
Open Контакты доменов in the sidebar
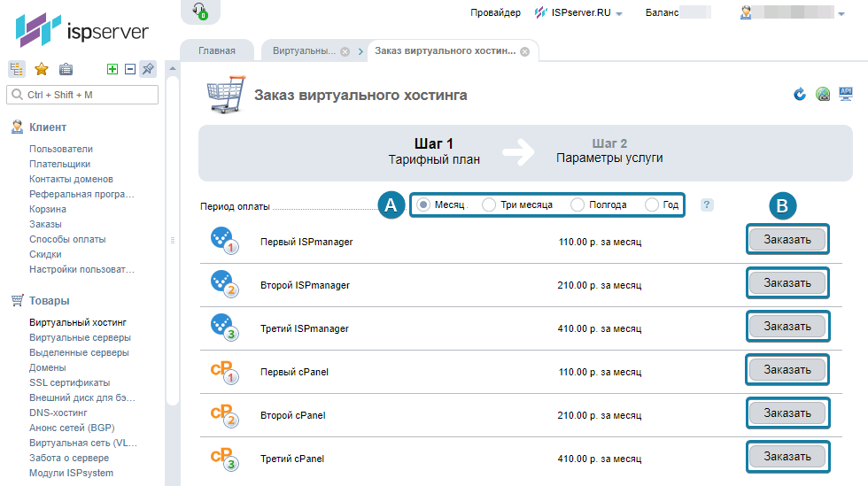tap(71, 179)
